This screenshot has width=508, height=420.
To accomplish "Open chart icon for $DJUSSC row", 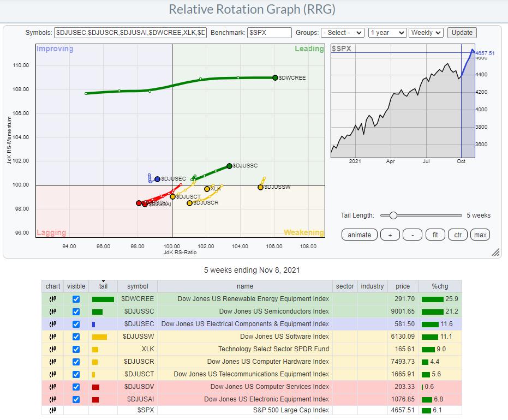I will (x=53, y=311).
